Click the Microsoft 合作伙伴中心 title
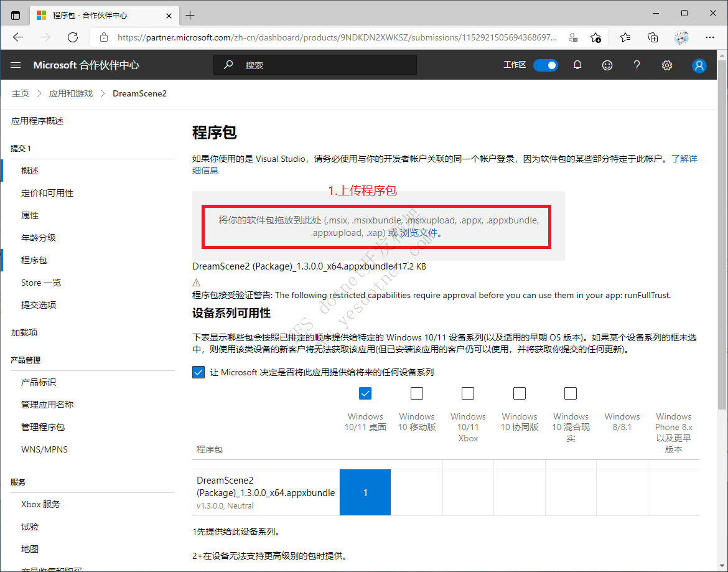Screen dimensions: 728x572 [86, 65]
